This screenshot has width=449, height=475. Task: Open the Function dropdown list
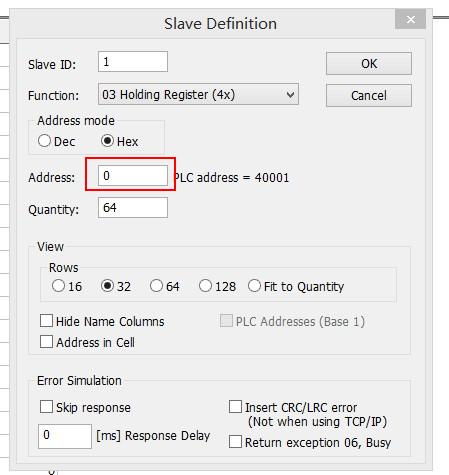[x=198, y=94]
